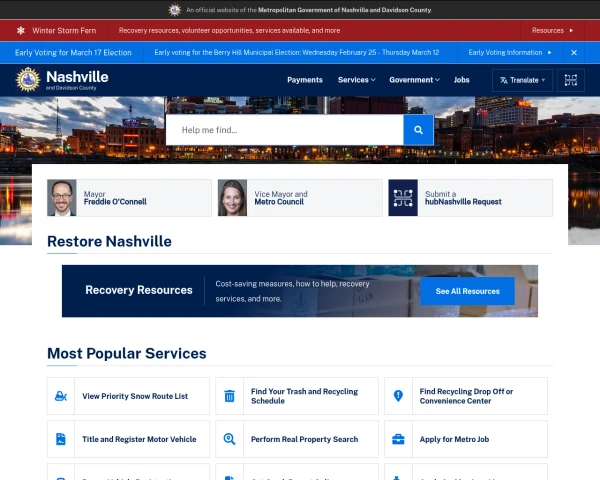The width and height of the screenshot is (600, 480).
Task: Open the hubNashville icon button in navbar
Action: (x=571, y=80)
